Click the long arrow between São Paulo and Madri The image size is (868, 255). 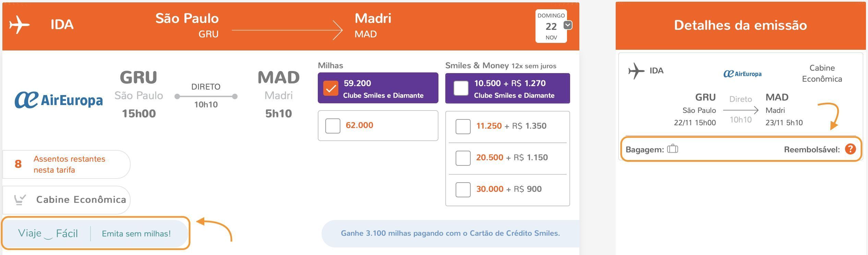click(x=287, y=30)
